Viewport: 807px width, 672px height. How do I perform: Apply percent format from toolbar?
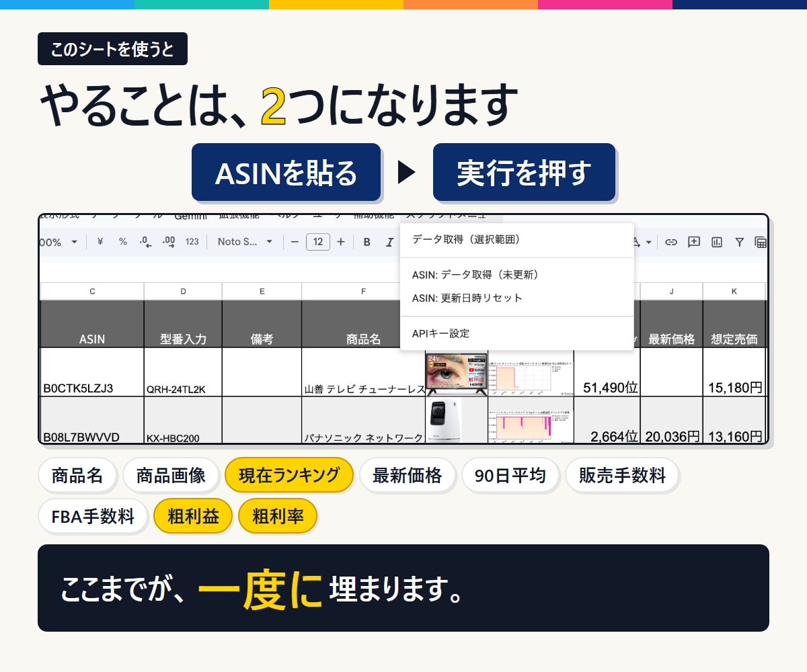[x=123, y=242]
